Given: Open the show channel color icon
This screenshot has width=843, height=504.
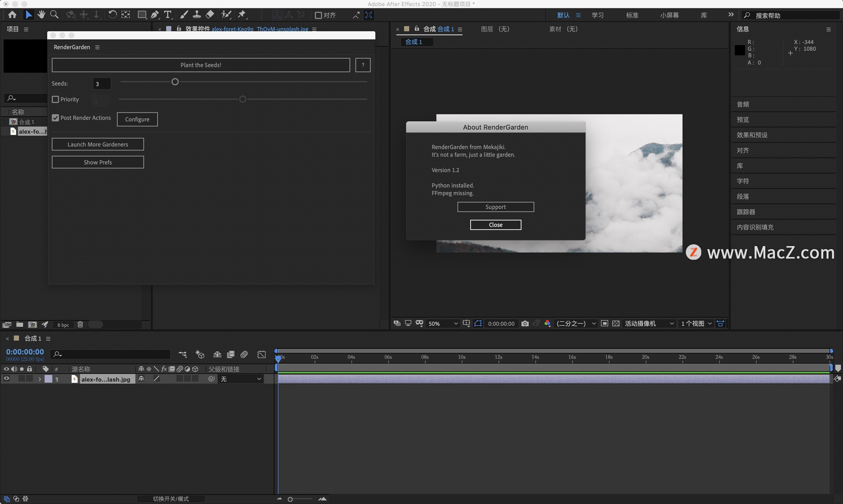Looking at the screenshot, I should click(x=548, y=324).
